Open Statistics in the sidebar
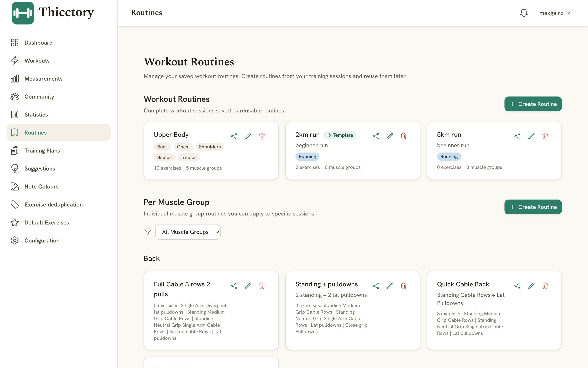 click(x=58, y=115)
